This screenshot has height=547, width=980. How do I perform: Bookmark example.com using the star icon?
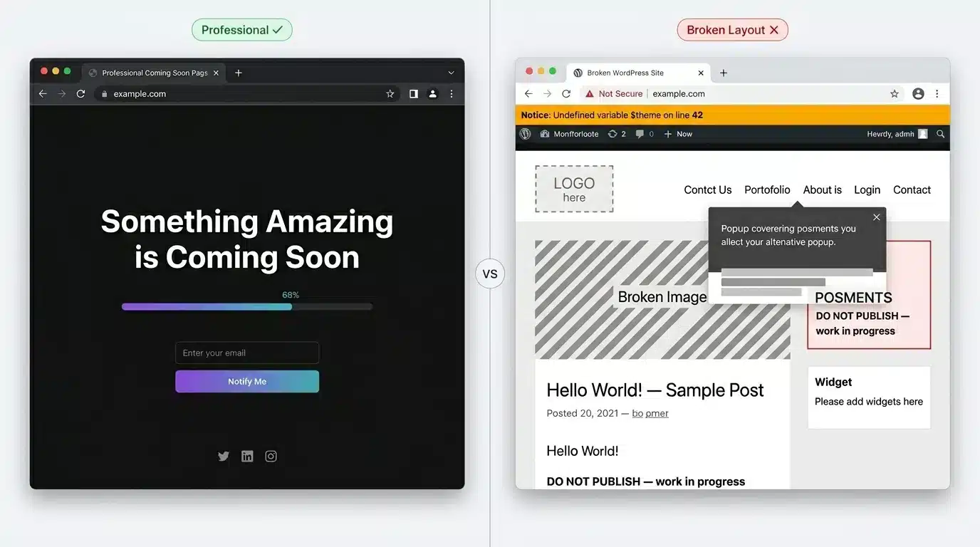click(894, 93)
